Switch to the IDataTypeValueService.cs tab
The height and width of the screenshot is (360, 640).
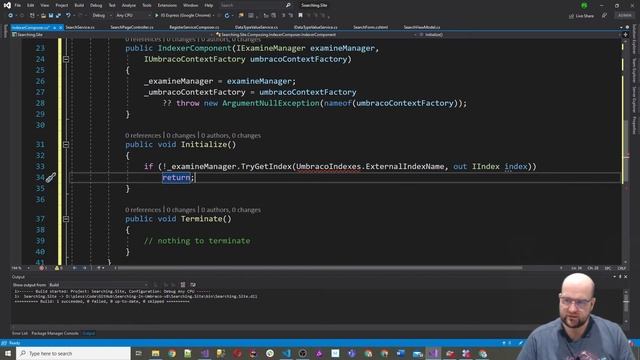tap(316, 27)
